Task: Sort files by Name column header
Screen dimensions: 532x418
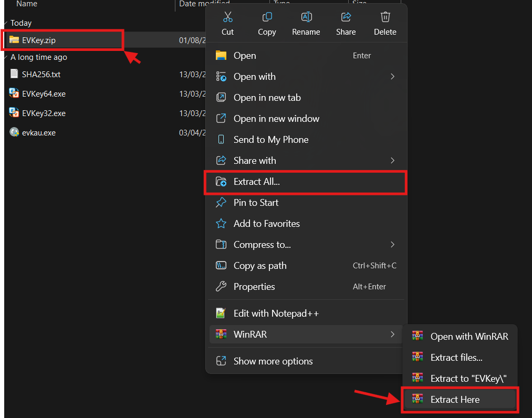Action: pos(27,4)
